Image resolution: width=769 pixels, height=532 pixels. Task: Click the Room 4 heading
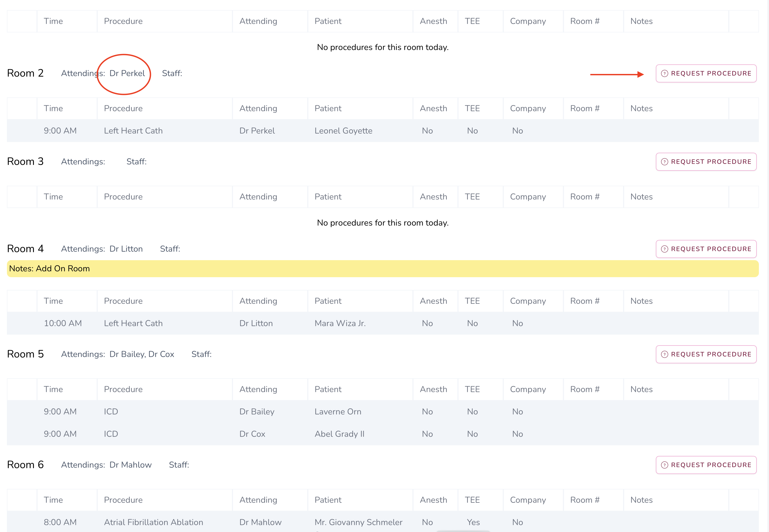[25, 249]
